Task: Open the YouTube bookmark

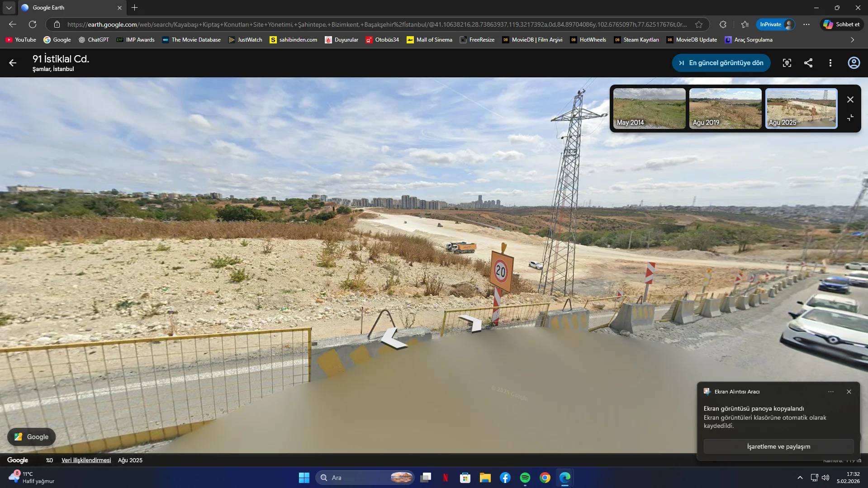Action: coord(21,40)
